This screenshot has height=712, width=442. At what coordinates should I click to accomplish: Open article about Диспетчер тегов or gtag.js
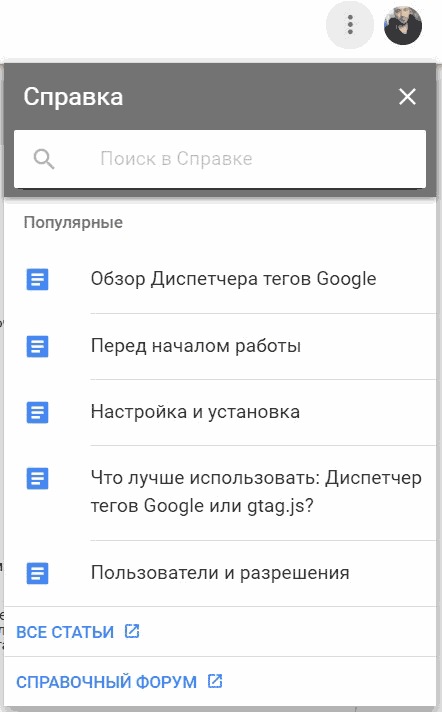tap(256, 492)
